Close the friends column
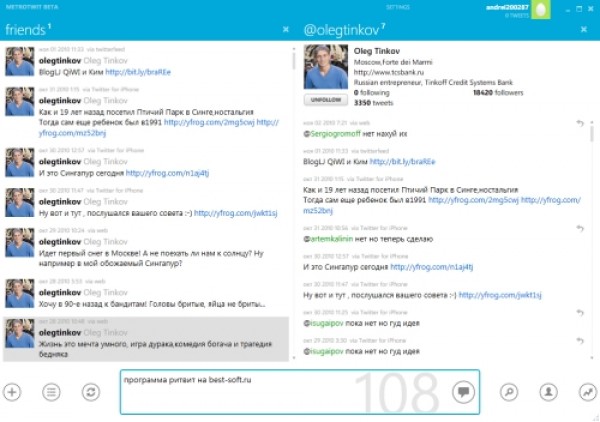 coord(285,29)
